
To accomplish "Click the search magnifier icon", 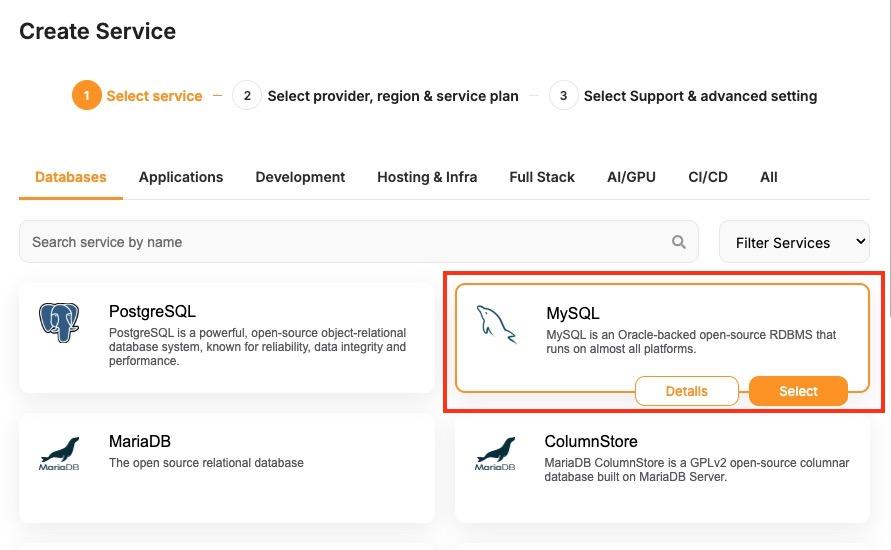I will (x=679, y=242).
